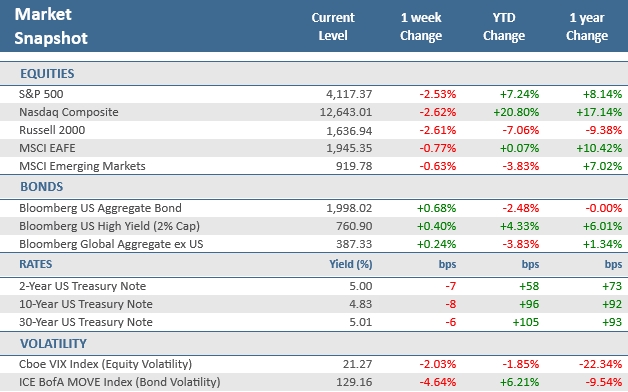Screen dimensions: 628x392
Task: Click 10-Year one-year bps value +92
Action: point(612,304)
